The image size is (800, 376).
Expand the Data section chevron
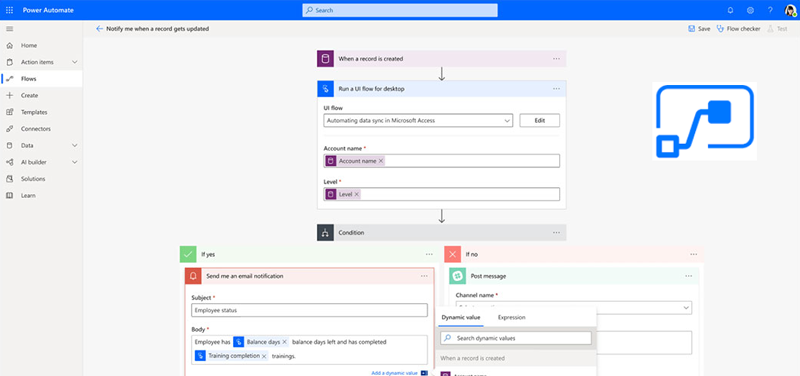point(74,145)
